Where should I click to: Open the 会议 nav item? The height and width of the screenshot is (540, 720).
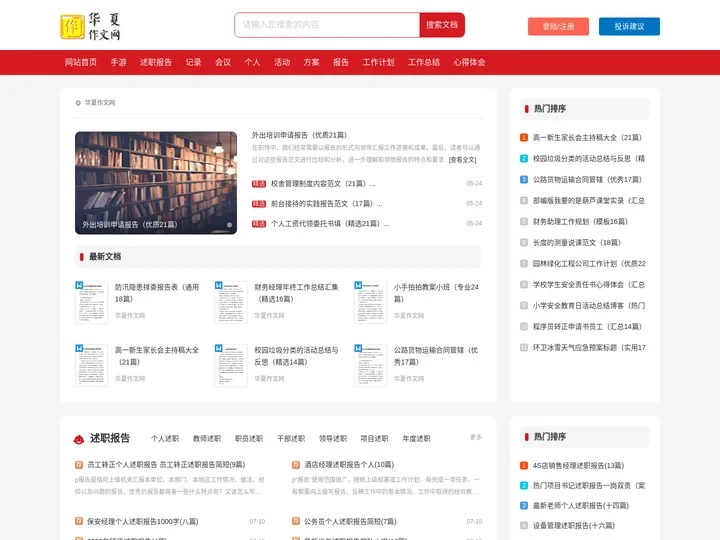pos(223,62)
